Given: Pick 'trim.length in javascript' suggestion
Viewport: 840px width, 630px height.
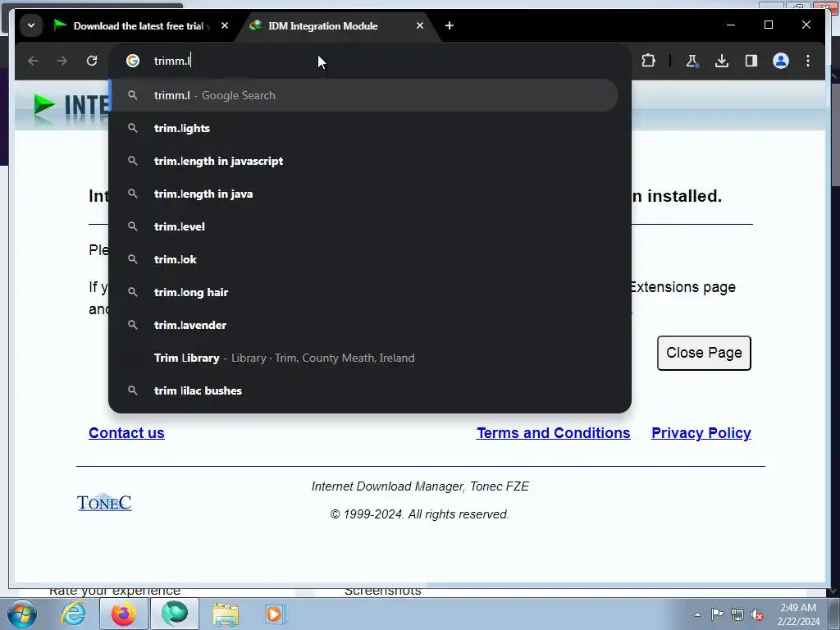Looking at the screenshot, I should click(364, 161).
